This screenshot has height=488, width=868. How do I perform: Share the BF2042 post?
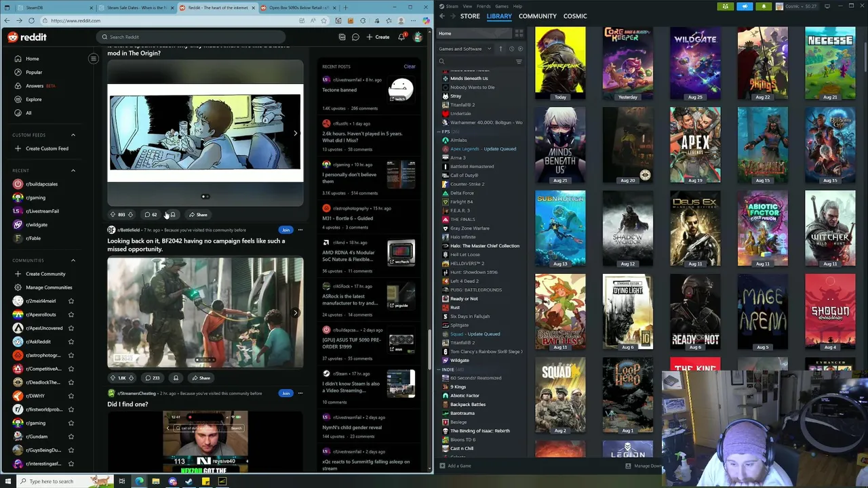201,378
